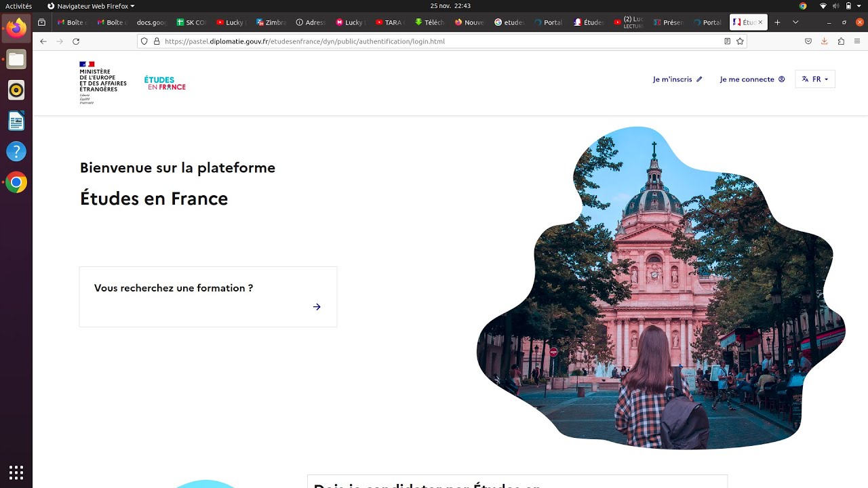Switch to the (2) Luc LECTURE tab
The width and height of the screenshot is (868, 488).
pyautogui.click(x=627, y=22)
